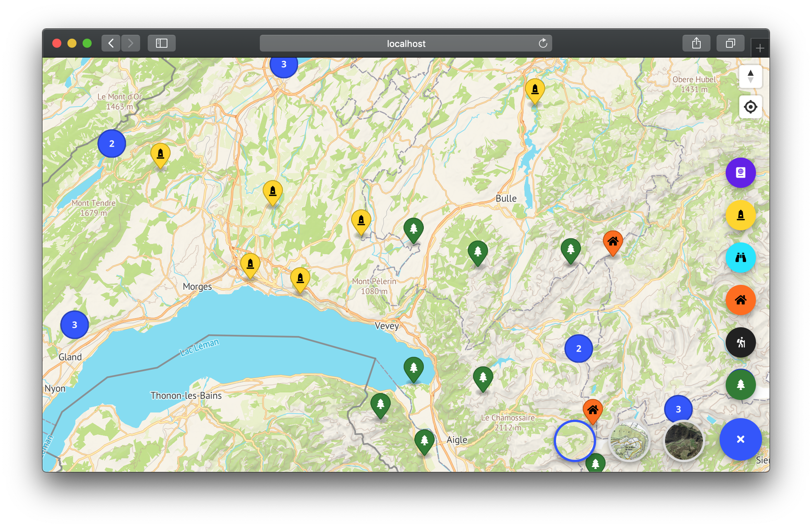Close the expanded menu with X button
Image resolution: width=812 pixels, height=528 pixels.
click(x=740, y=439)
